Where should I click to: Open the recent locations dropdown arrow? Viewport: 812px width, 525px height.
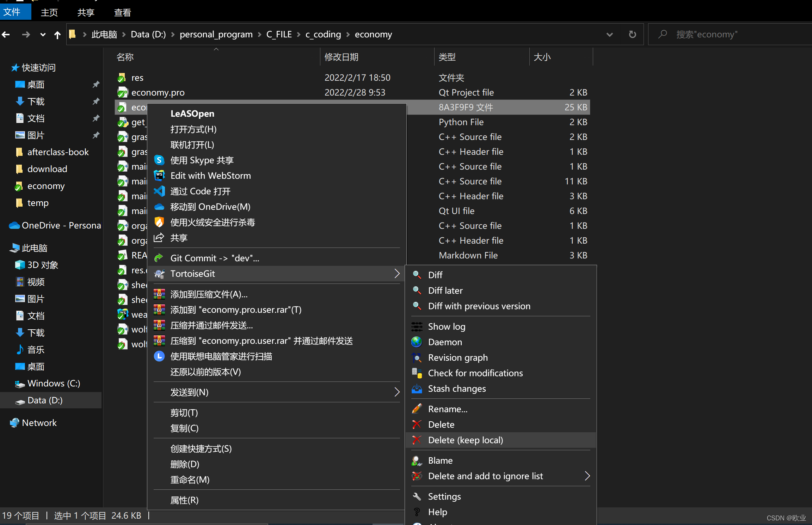point(43,35)
